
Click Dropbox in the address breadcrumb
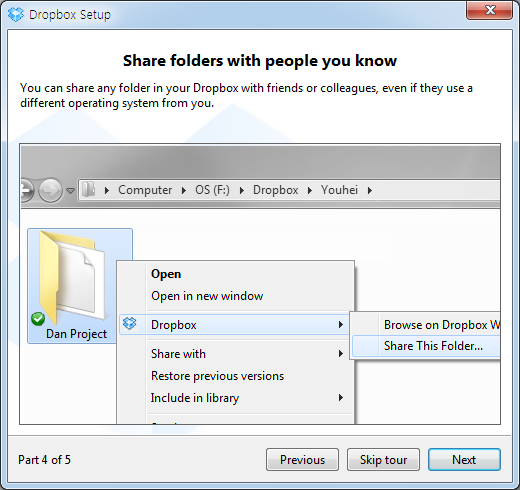point(276,190)
